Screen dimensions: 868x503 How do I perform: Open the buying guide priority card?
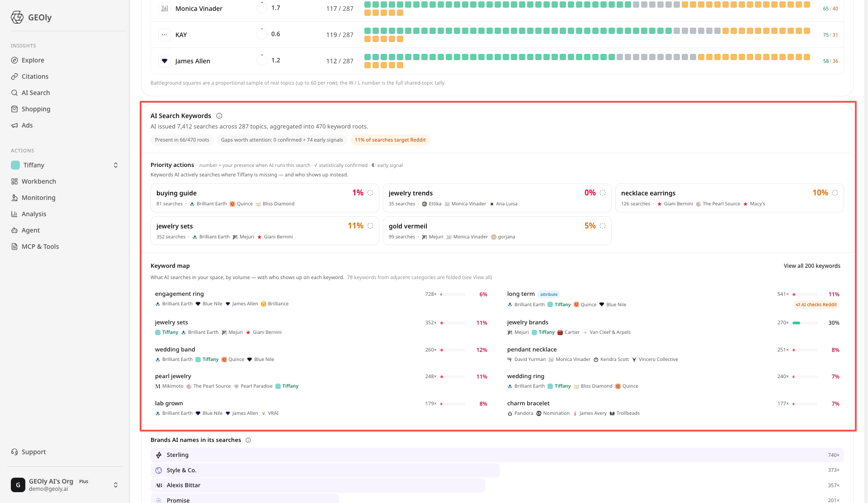coord(264,198)
